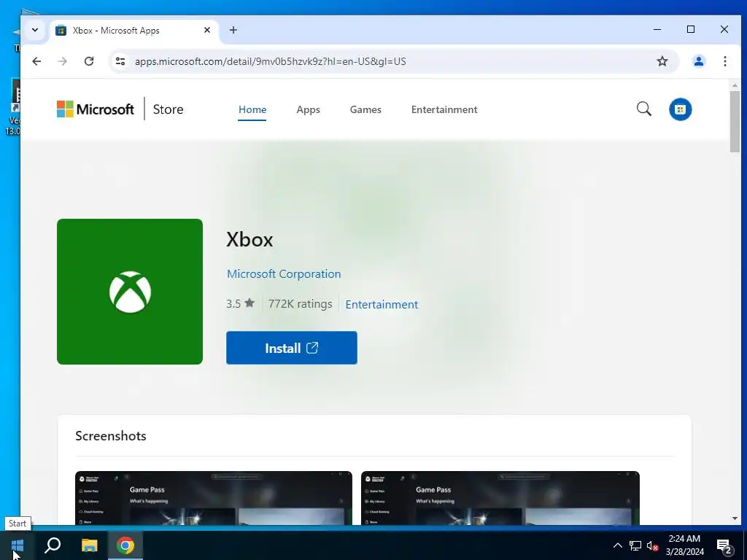Switch to the Apps tab
The height and width of the screenshot is (560, 747).
coord(309,109)
